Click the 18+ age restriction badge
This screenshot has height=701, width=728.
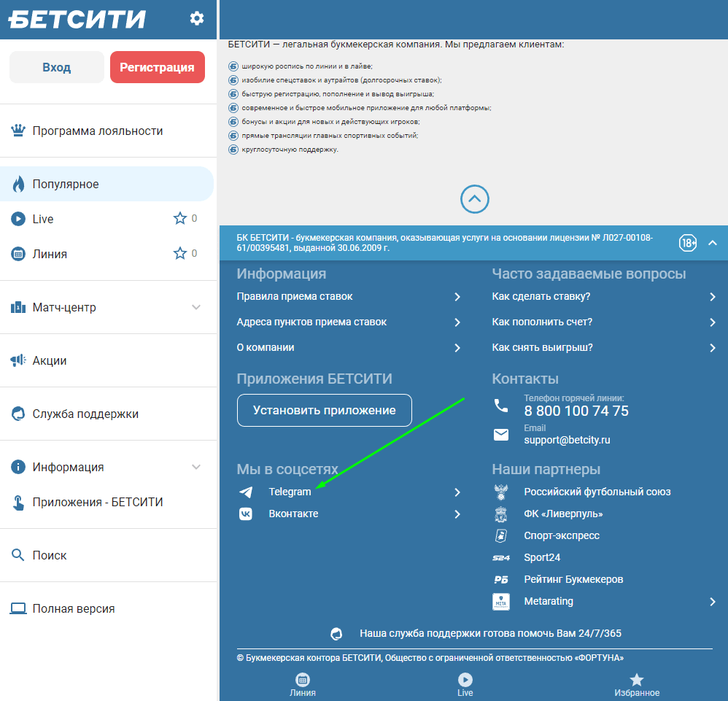pos(688,243)
